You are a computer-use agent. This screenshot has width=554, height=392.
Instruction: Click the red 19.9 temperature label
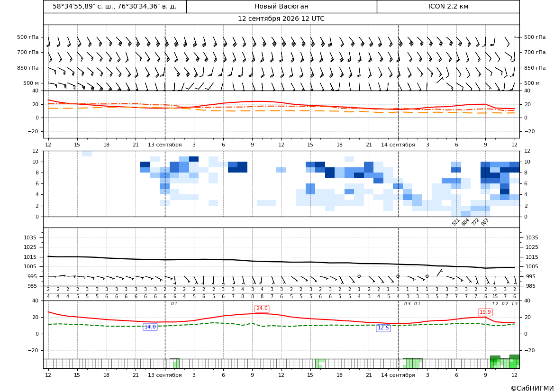coord(485,312)
